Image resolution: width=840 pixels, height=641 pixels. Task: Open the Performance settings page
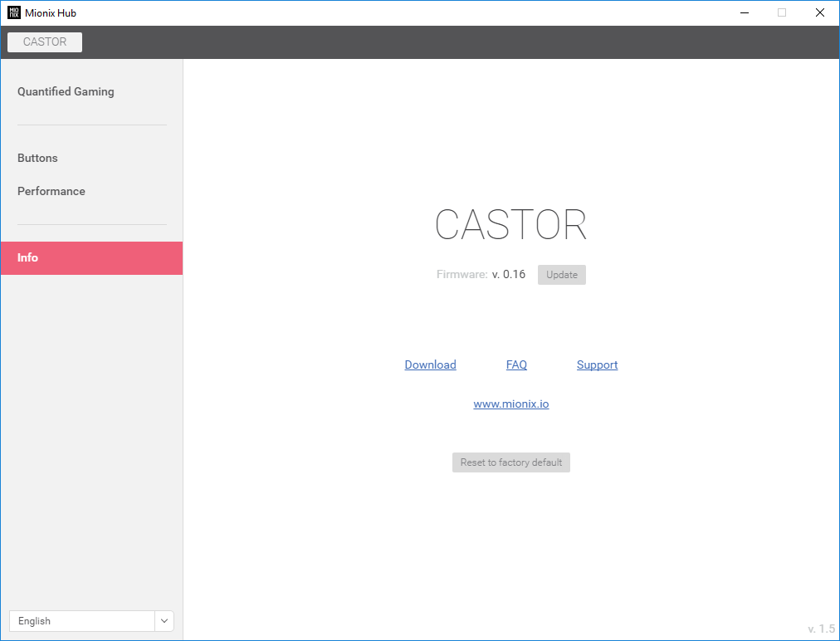click(x=51, y=191)
